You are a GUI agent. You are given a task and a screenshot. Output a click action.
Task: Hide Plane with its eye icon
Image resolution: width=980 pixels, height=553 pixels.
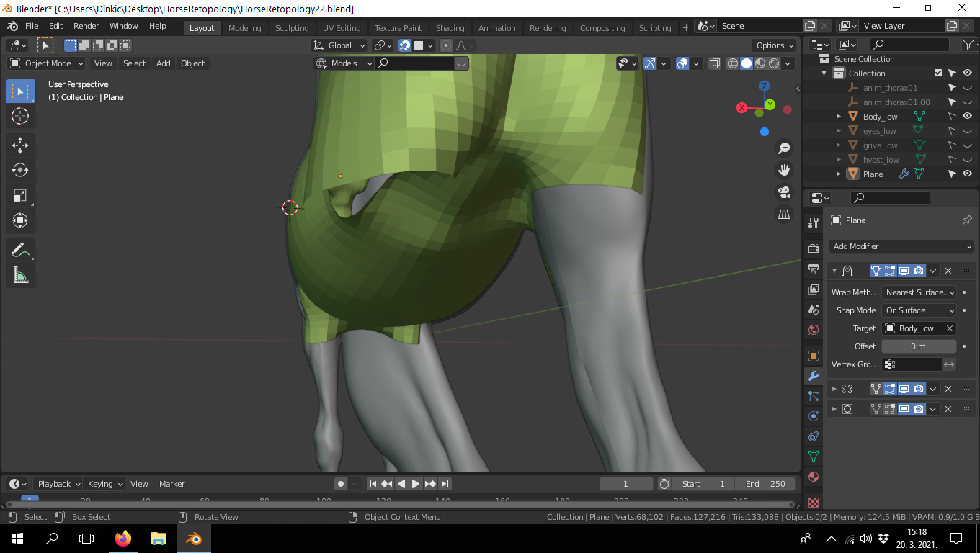click(967, 174)
